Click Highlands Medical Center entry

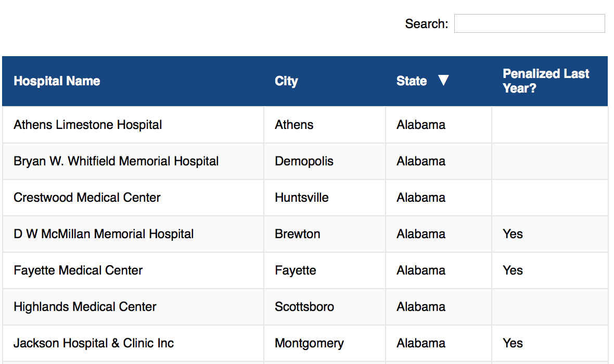(x=85, y=307)
